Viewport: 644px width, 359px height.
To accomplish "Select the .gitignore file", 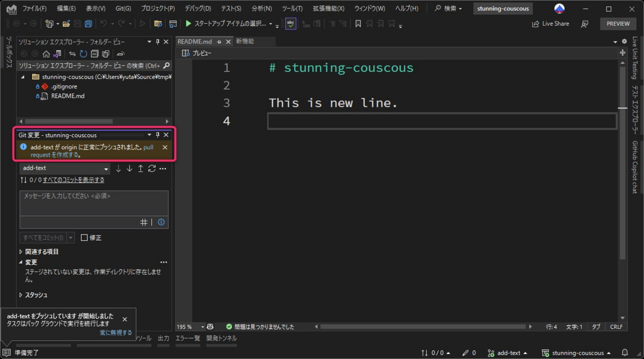I will point(64,86).
